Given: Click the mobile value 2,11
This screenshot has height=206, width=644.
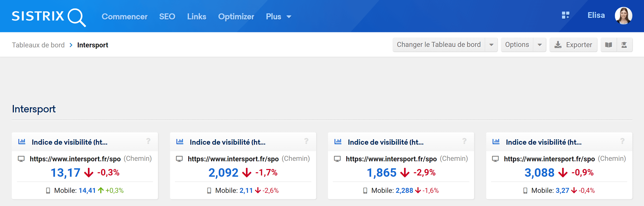Looking at the screenshot, I should (246, 191).
